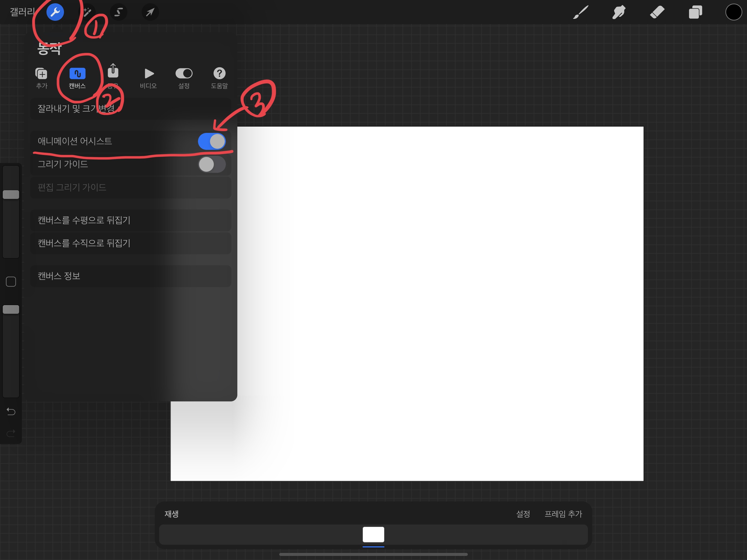Screen dimensions: 747x560
Task: Select the arrow Transform tool
Action: 150,12
